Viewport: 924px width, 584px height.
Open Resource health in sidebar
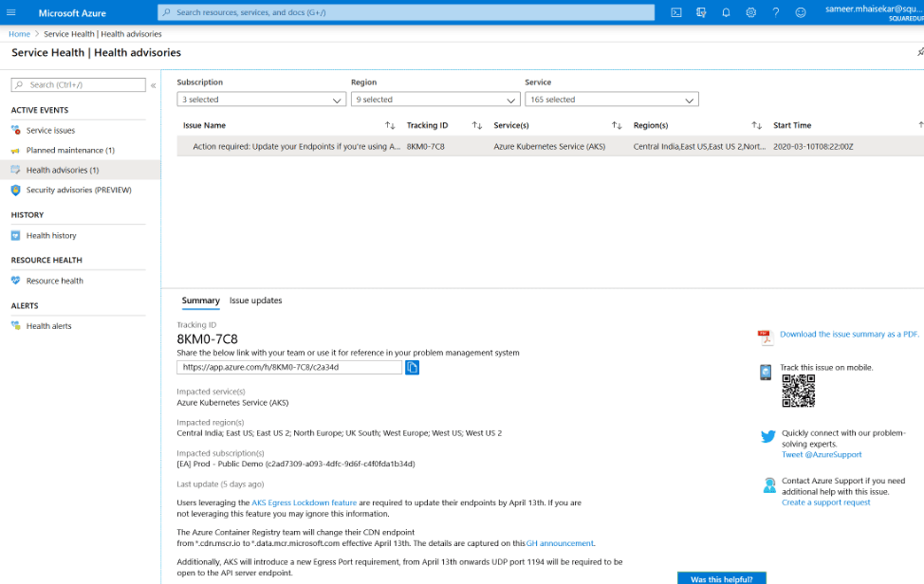[54, 281]
